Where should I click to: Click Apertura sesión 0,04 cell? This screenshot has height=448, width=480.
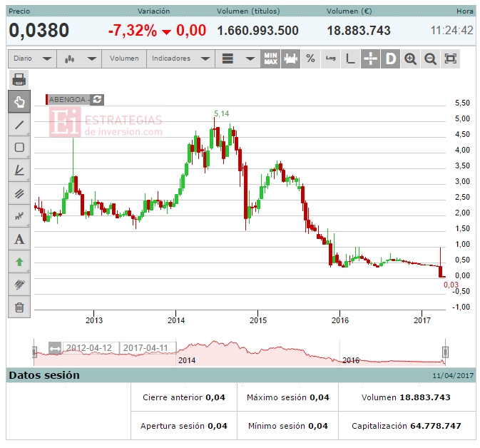[x=184, y=426]
